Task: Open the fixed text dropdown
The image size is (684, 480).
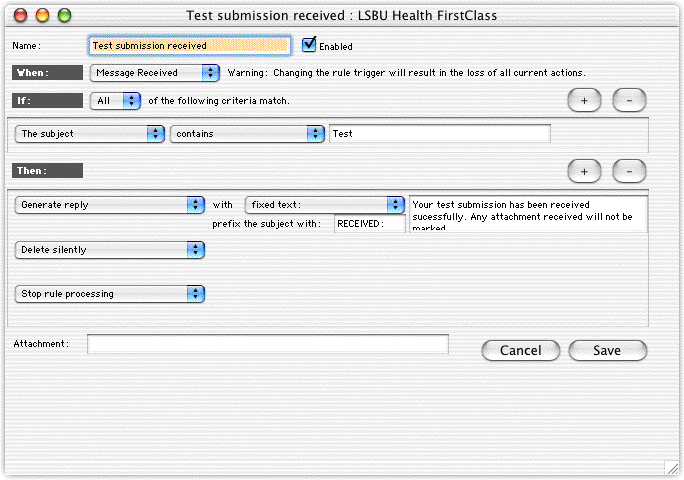Action: click(325, 205)
